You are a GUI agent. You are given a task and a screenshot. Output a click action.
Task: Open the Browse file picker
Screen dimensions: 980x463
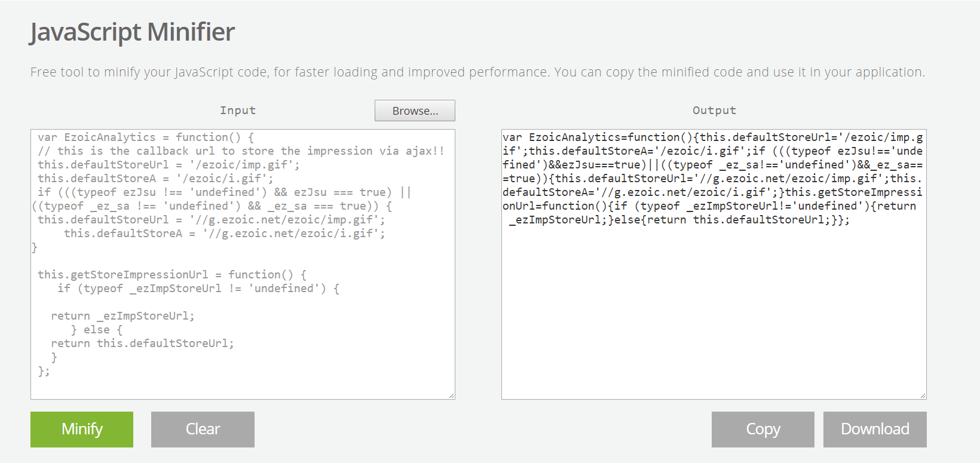(x=415, y=110)
